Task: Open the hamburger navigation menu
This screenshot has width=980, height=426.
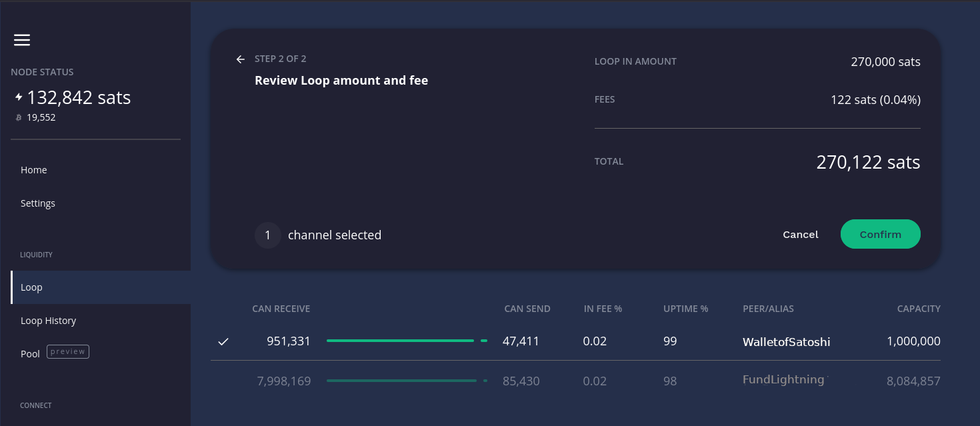Action: 22,40
